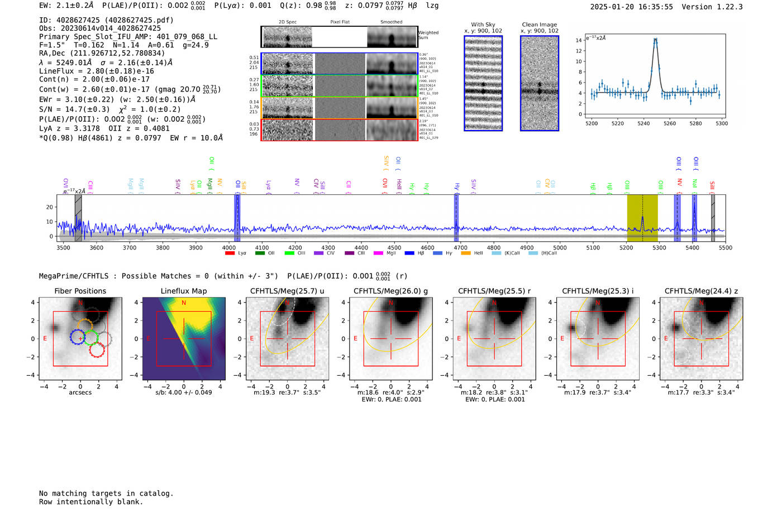Click the red Lyα legend swatch
The width and height of the screenshot is (782, 532).
230,253
